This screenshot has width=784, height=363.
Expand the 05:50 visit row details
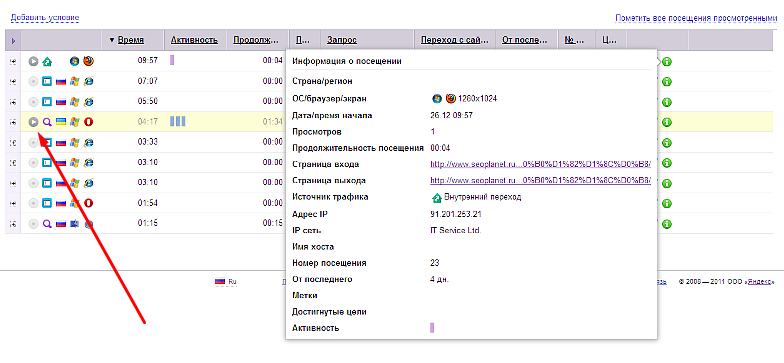tap(13, 102)
